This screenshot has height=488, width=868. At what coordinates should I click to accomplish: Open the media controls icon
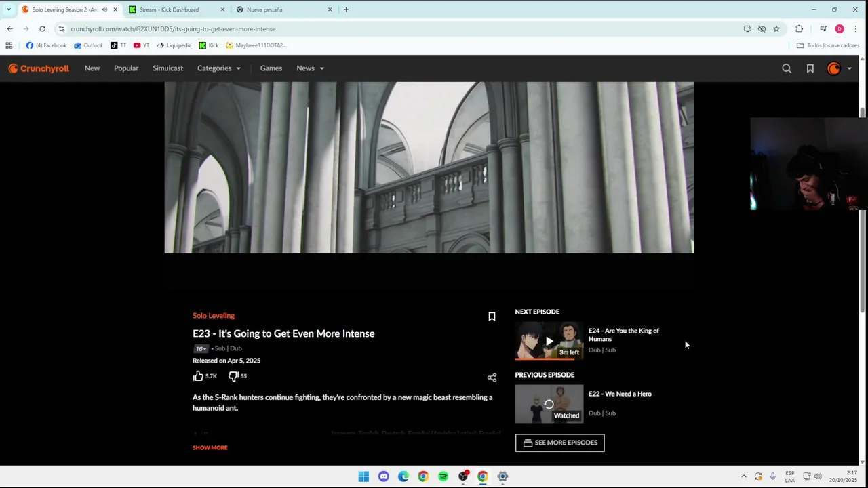(823, 29)
